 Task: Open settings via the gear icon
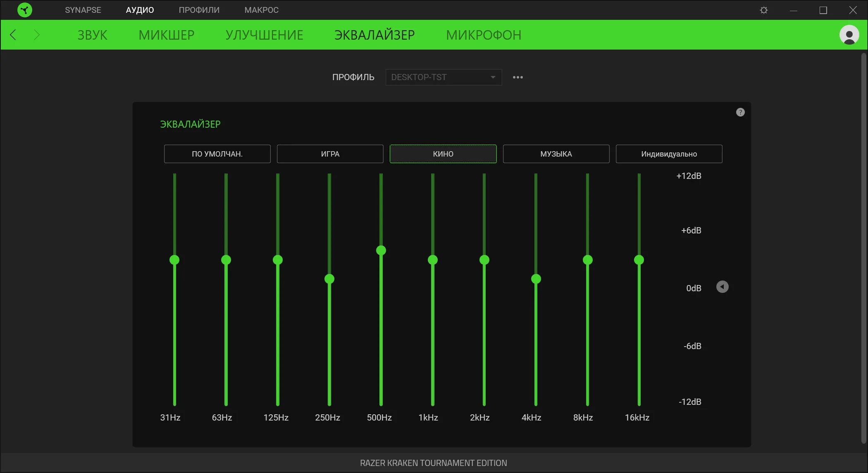tap(763, 10)
